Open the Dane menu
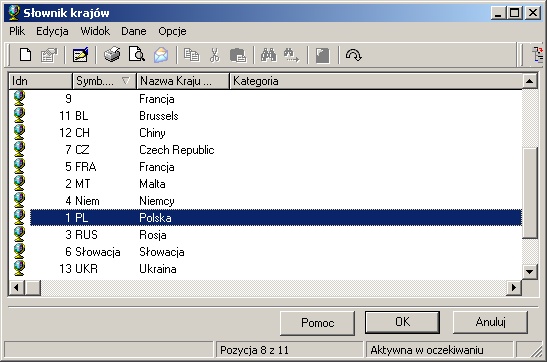 [134, 31]
